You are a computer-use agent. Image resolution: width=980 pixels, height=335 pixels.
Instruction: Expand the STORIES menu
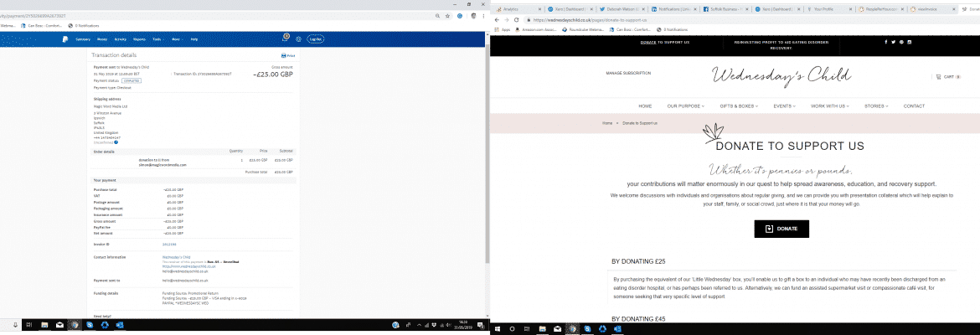[x=876, y=106]
